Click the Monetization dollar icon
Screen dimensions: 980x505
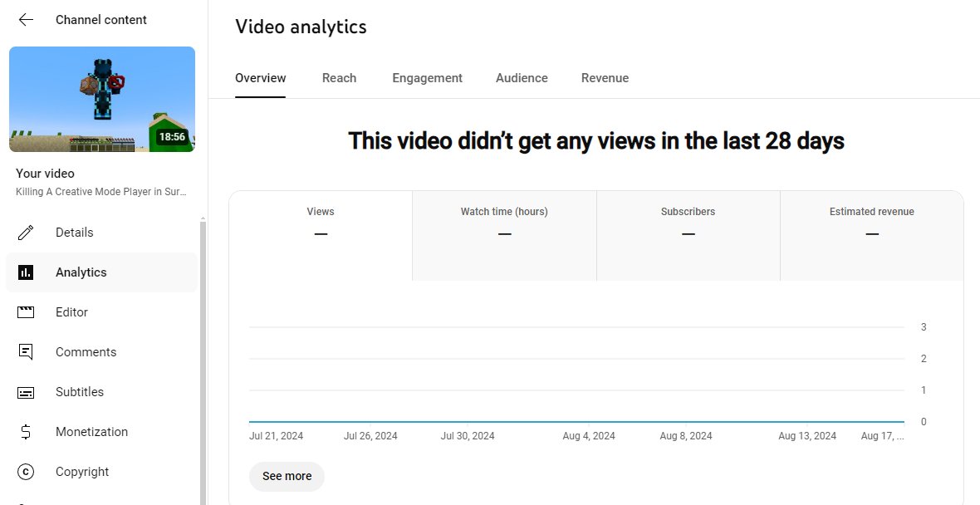coord(26,432)
